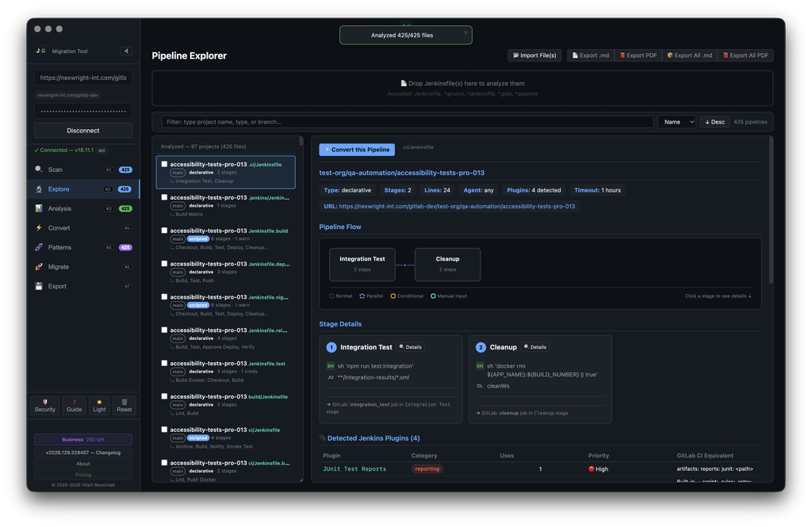
Task: Open the Guide help tool
Action: pyautogui.click(x=74, y=405)
